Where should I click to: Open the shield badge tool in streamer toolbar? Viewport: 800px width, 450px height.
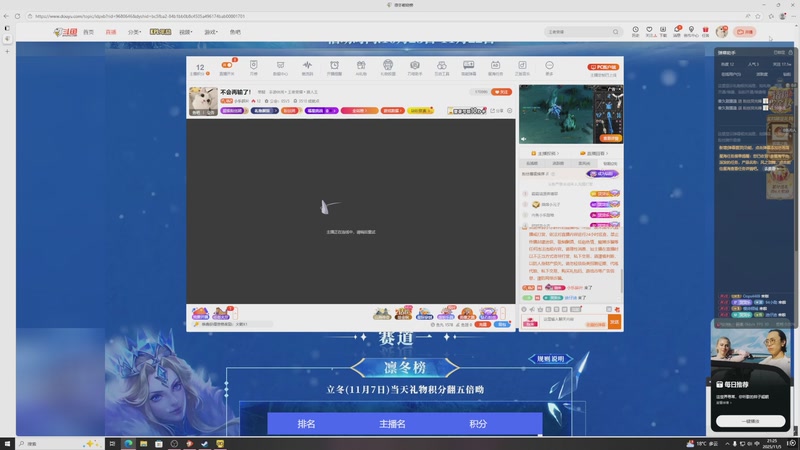(254, 65)
